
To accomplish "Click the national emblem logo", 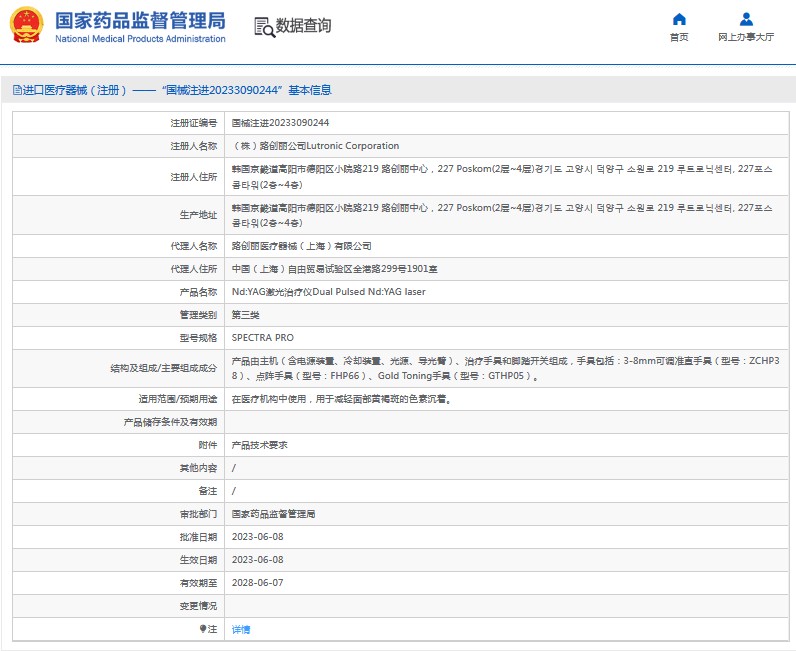I will click(x=27, y=25).
